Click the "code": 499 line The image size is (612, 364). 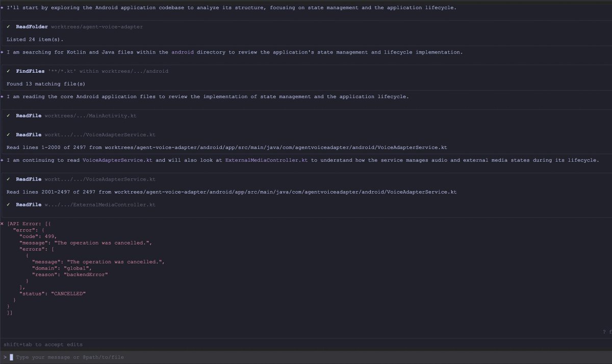click(38, 237)
